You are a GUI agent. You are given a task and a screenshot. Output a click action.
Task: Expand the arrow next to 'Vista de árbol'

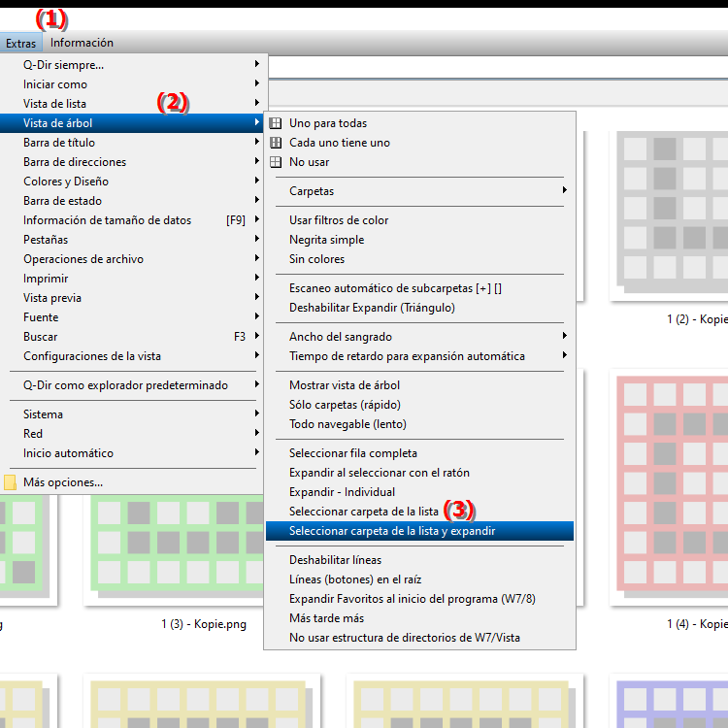pos(257,122)
